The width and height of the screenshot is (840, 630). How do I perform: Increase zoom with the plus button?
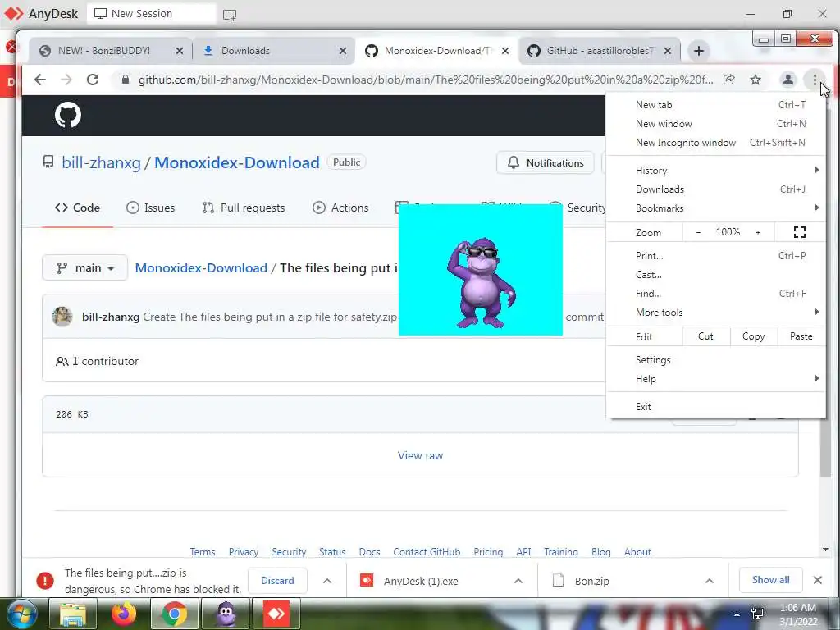point(758,232)
